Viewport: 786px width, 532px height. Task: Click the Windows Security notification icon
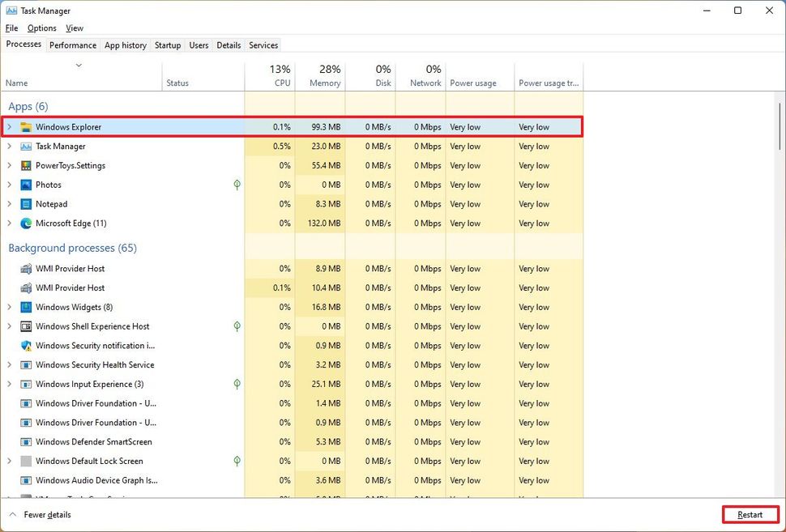coord(27,346)
